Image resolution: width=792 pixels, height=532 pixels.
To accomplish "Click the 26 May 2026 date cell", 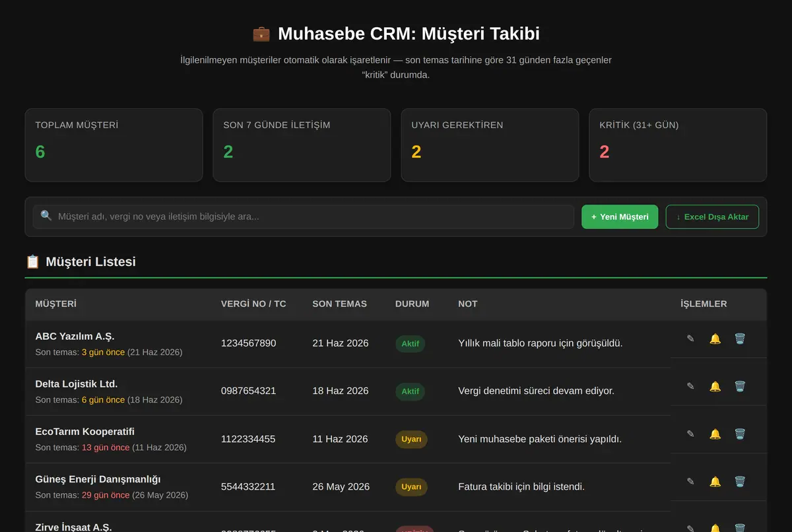I will click(x=341, y=486).
